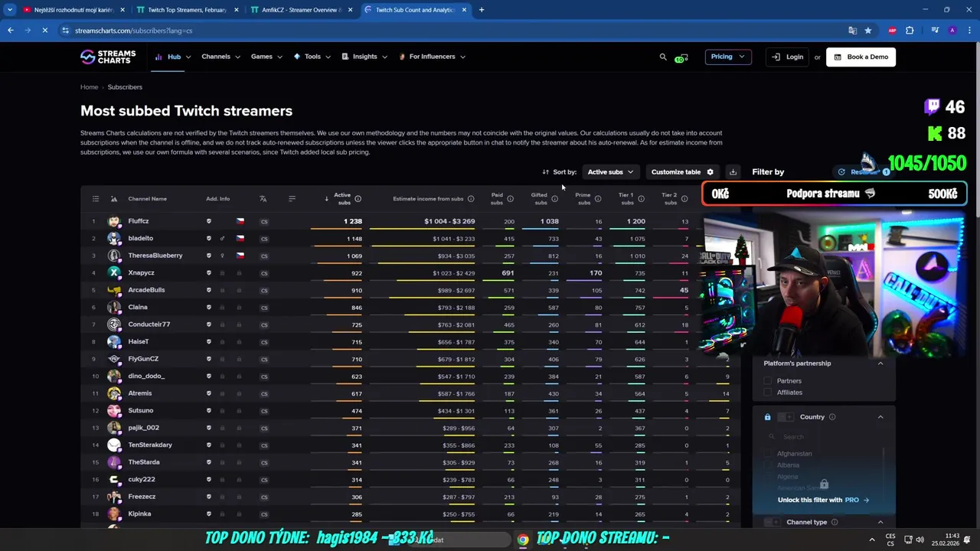Screen dimensions: 980x551
Task: Click the browser address bar URL
Action: (133, 31)
